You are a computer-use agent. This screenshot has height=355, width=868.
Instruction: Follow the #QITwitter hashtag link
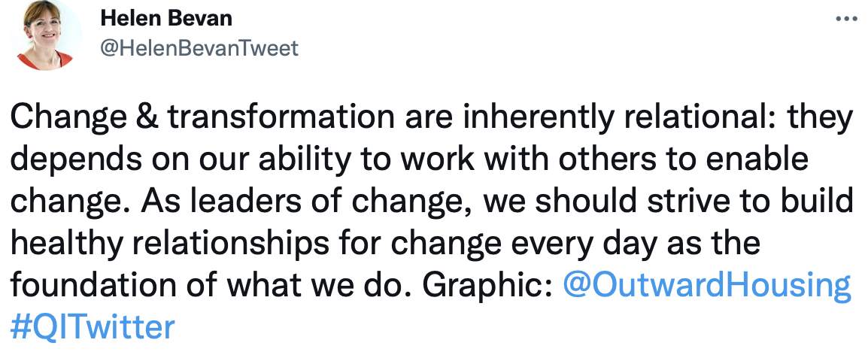point(93,326)
